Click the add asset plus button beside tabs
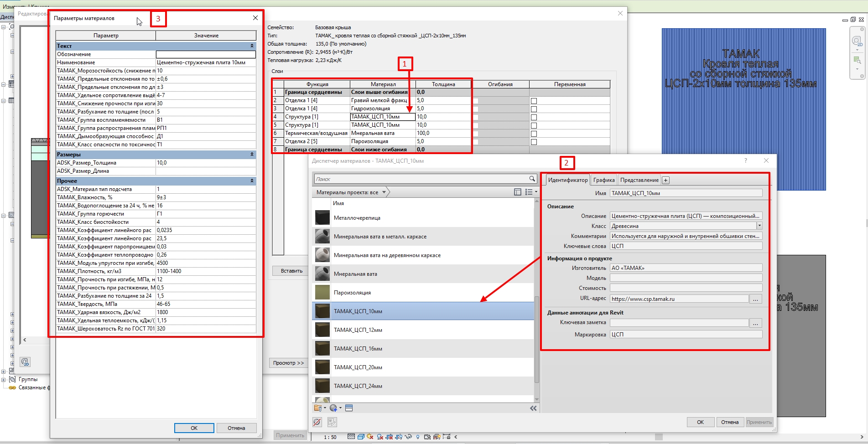Viewport: 868px width, 444px height. [665, 180]
